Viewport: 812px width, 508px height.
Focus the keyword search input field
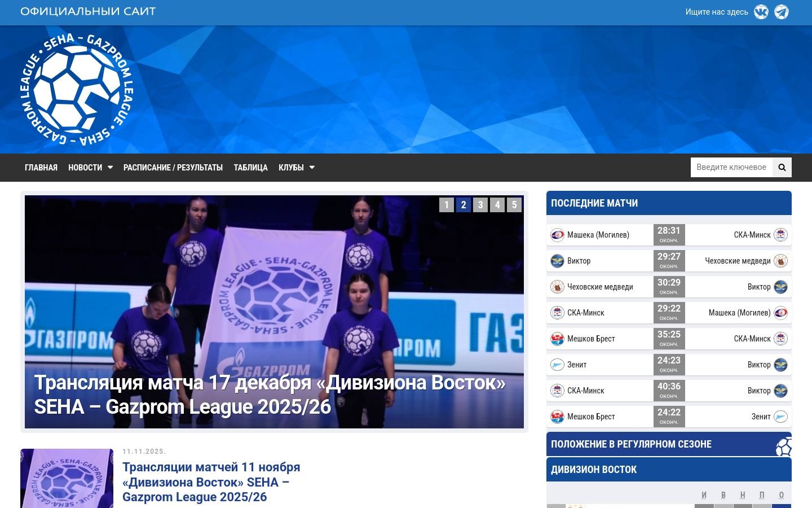point(731,167)
